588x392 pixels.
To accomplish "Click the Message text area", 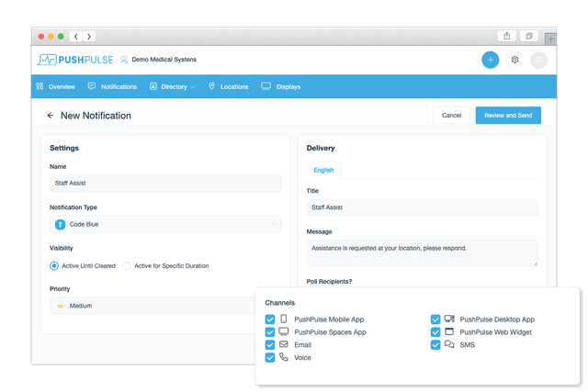I will (422, 252).
